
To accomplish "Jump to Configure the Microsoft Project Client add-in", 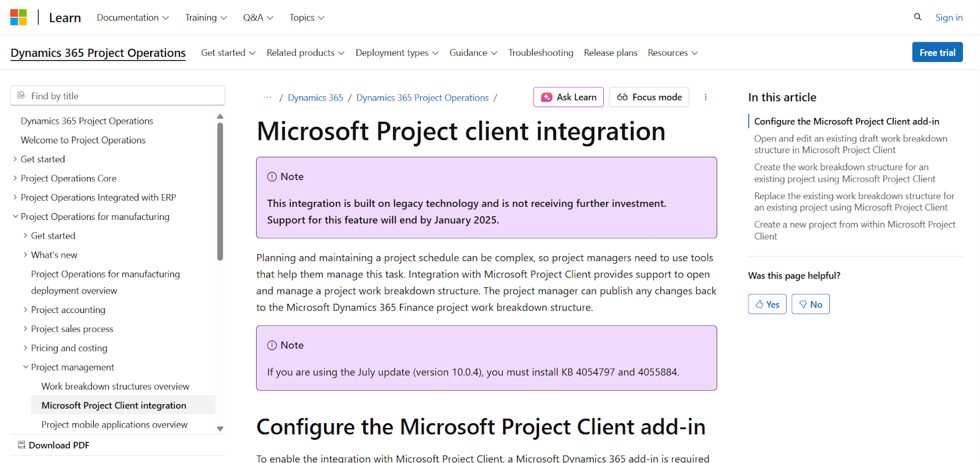I will coord(846,121).
